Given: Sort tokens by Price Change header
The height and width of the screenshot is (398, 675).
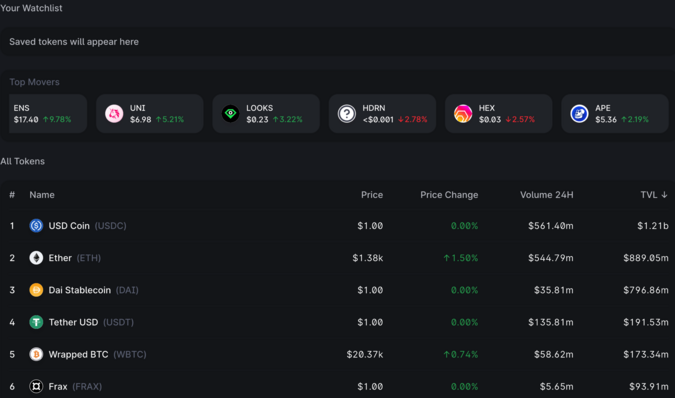Looking at the screenshot, I should coord(449,195).
